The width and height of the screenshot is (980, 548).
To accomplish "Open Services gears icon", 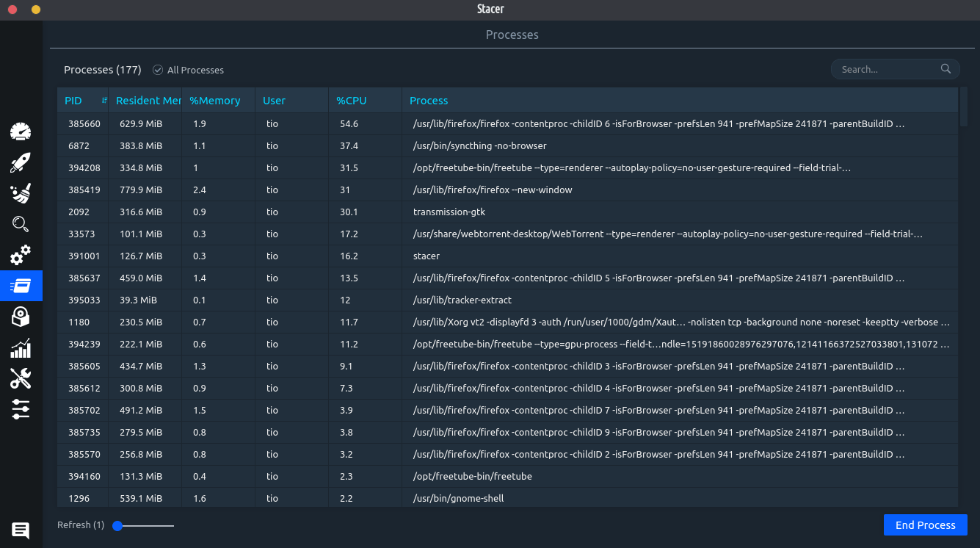I will coord(21,255).
